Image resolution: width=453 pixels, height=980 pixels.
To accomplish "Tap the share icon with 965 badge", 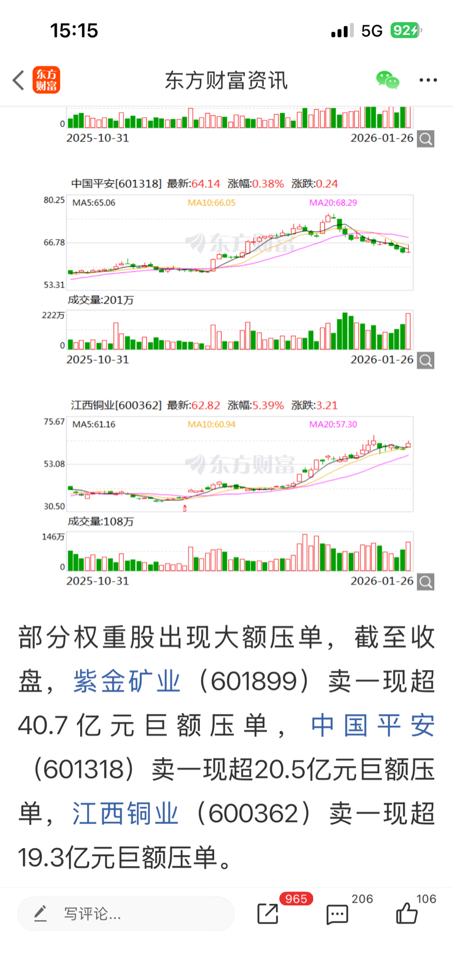I will coord(268,913).
